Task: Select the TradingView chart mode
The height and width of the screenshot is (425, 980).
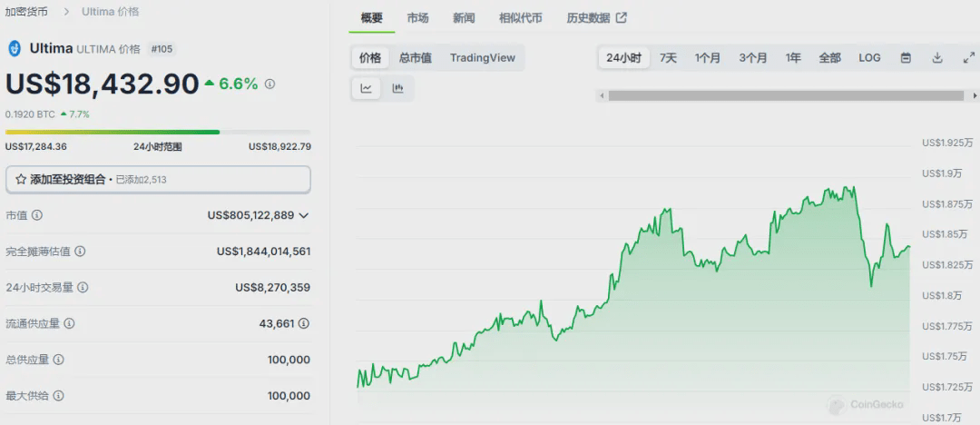Action: click(483, 57)
